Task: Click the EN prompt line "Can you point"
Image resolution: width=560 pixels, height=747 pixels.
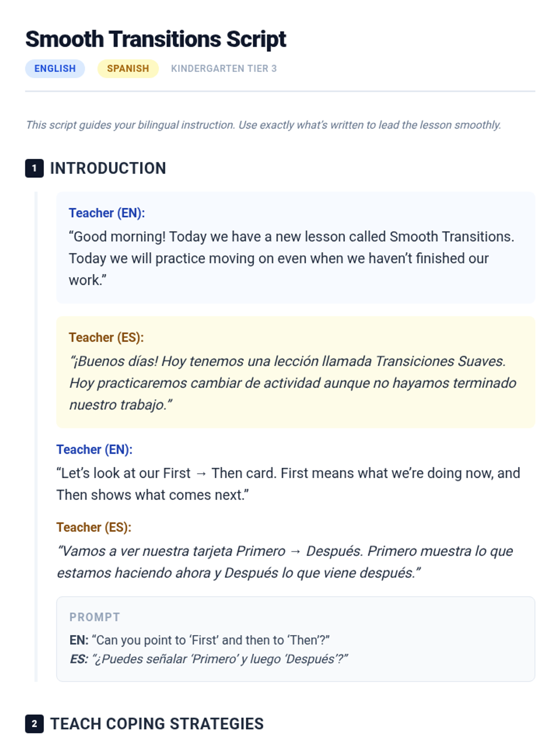Action: click(200, 640)
